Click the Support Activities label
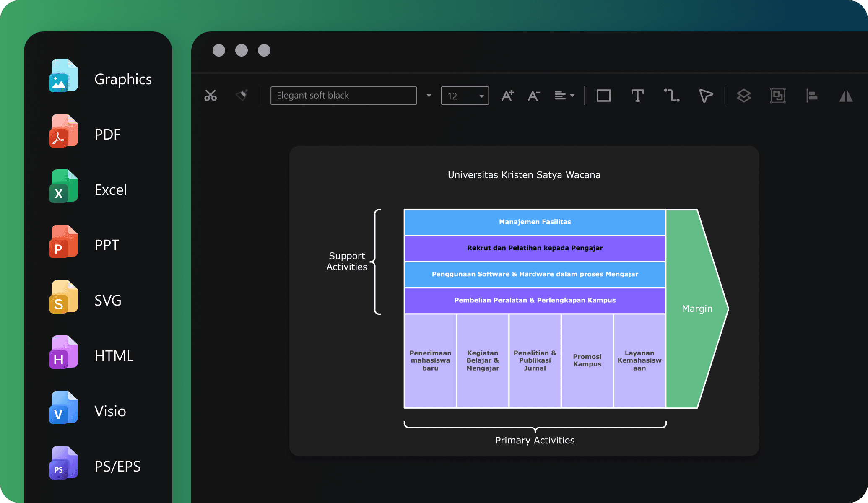Screen dimensions: 868x503 point(347,262)
